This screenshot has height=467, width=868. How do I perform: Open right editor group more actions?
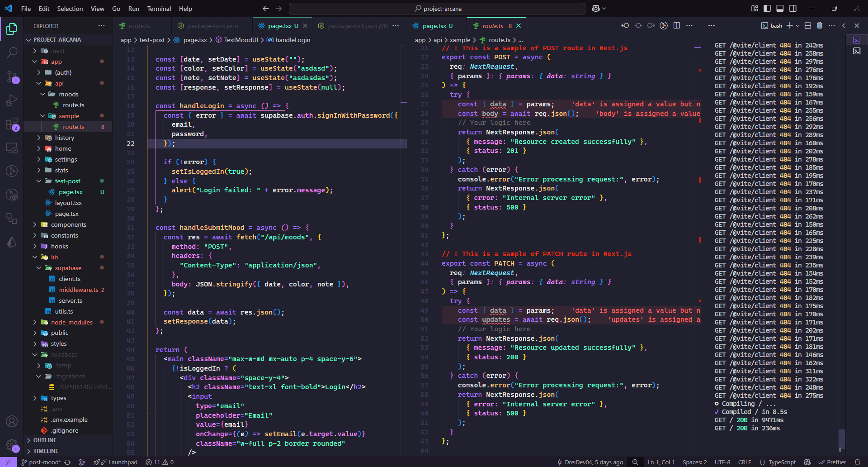click(x=689, y=26)
